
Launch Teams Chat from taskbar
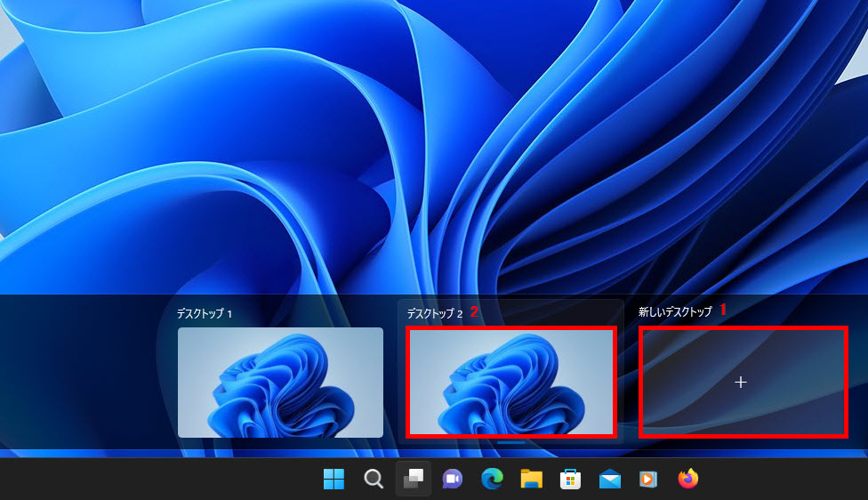pos(453,480)
